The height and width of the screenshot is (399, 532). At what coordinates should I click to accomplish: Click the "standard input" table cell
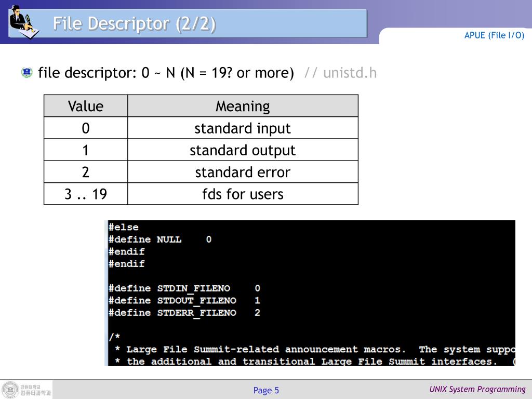(x=243, y=128)
